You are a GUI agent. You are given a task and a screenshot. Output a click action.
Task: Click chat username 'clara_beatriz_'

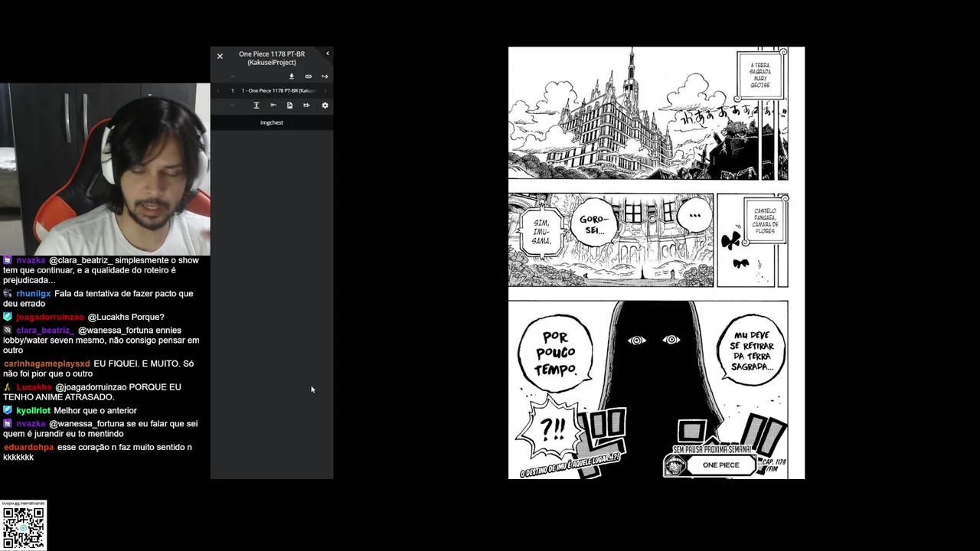pos(45,331)
